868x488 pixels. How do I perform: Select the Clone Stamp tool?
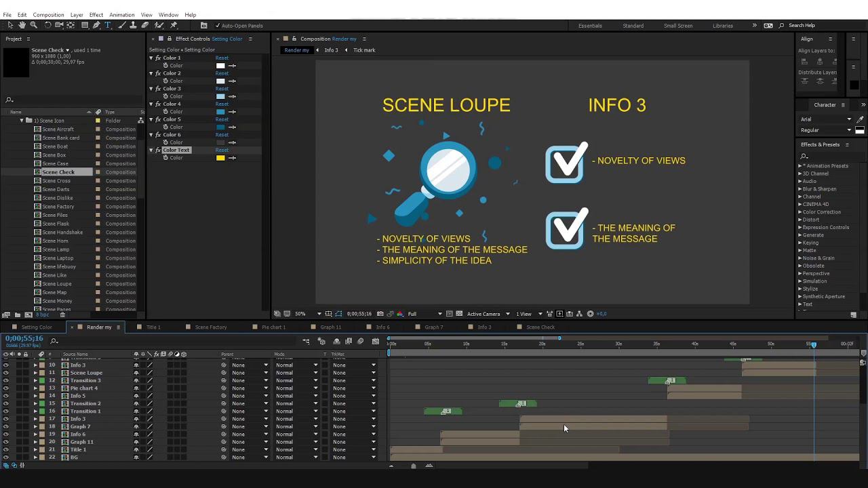pyautogui.click(x=134, y=25)
